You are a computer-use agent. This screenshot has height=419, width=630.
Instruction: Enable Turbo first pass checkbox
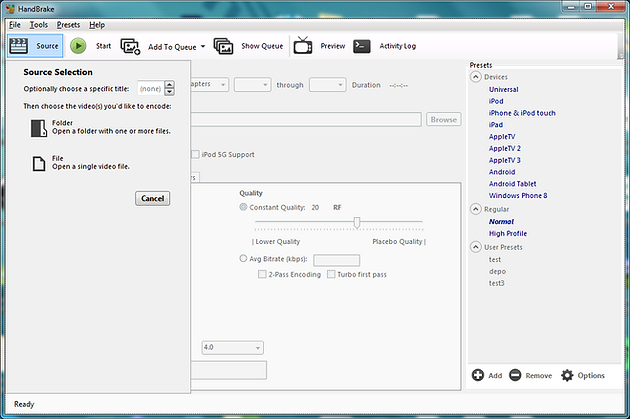tap(331, 274)
